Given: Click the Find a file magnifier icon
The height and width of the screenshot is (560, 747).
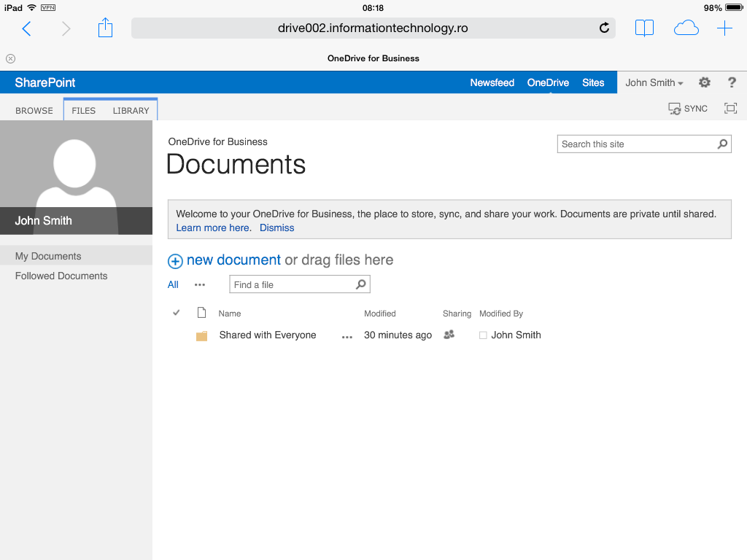Looking at the screenshot, I should tap(361, 284).
